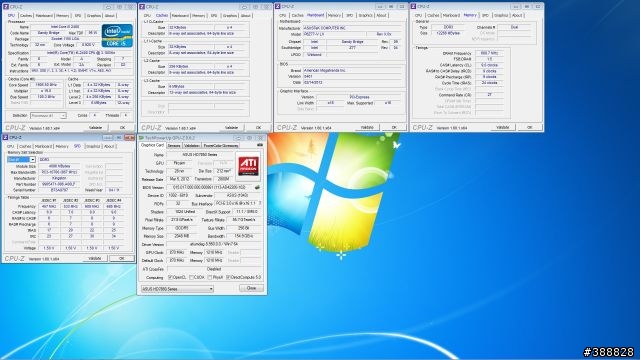Click the Channels # 'Dual' field in Memory window
The width and height of the screenshot is (640, 360).
[x=514, y=27]
